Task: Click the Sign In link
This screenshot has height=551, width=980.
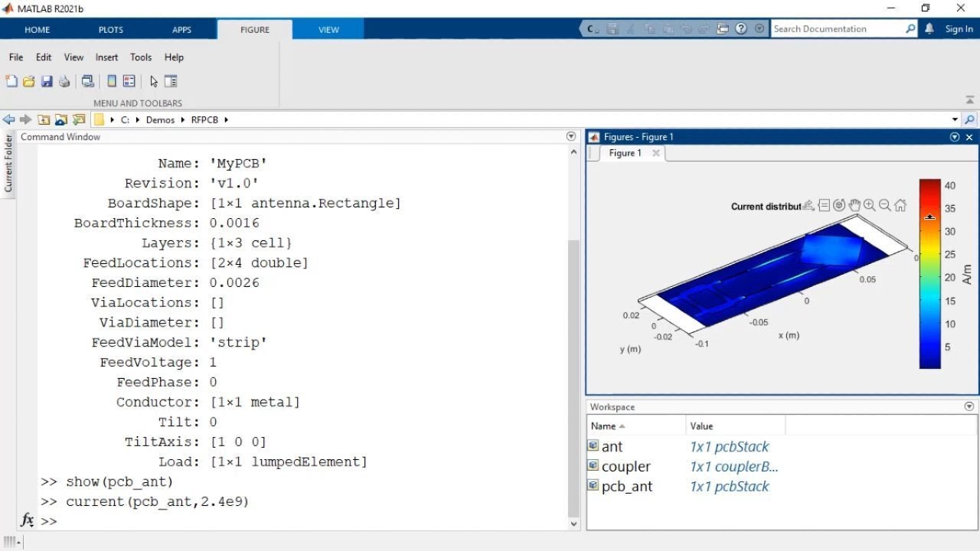Action: [959, 29]
